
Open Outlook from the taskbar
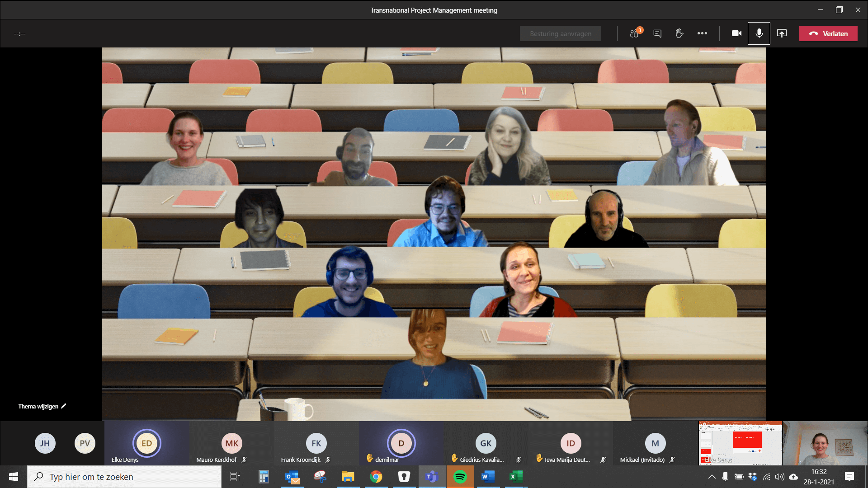point(292,477)
